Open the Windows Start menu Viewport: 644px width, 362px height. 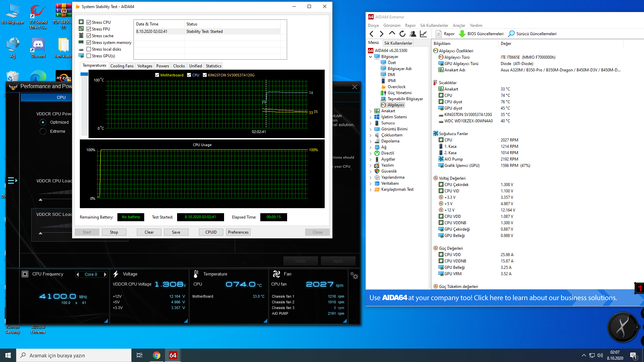tap(8, 355)
